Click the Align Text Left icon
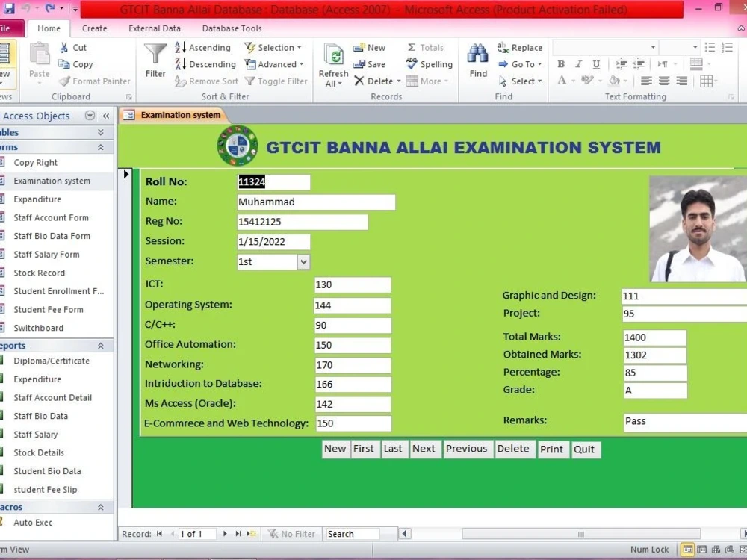 [x=646, y=81]
